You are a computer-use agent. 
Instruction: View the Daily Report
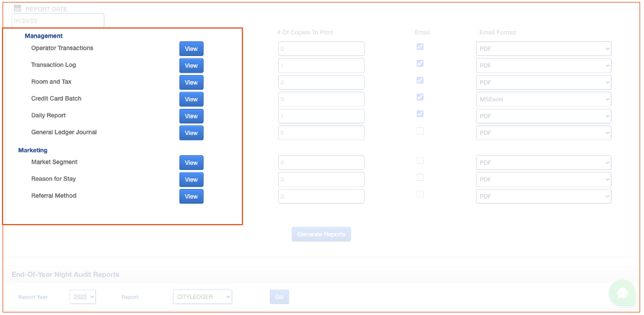191,116
